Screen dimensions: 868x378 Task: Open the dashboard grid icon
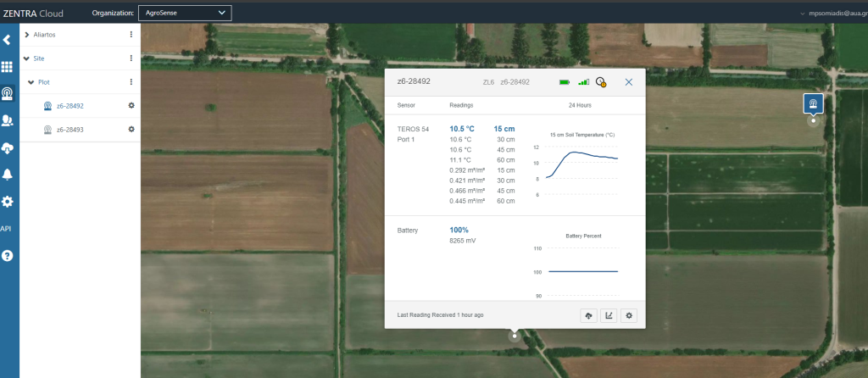pyautogui.click(x=8, y=67)
